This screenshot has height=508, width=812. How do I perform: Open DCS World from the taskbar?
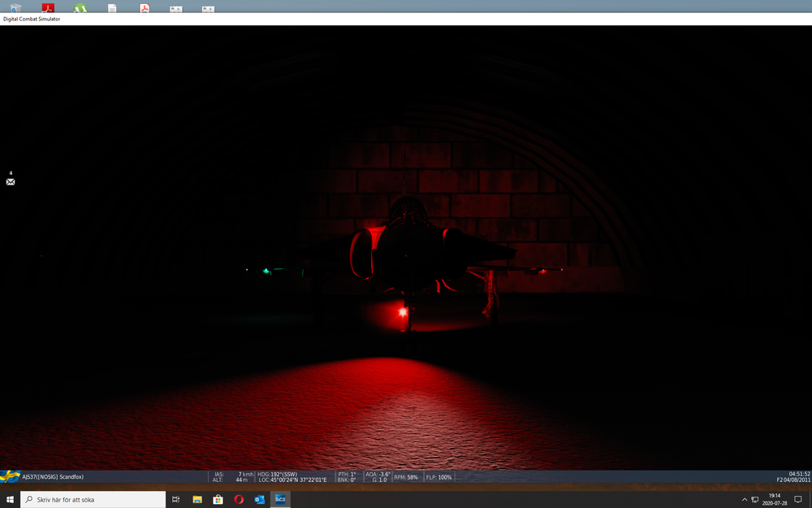(280, 499)
